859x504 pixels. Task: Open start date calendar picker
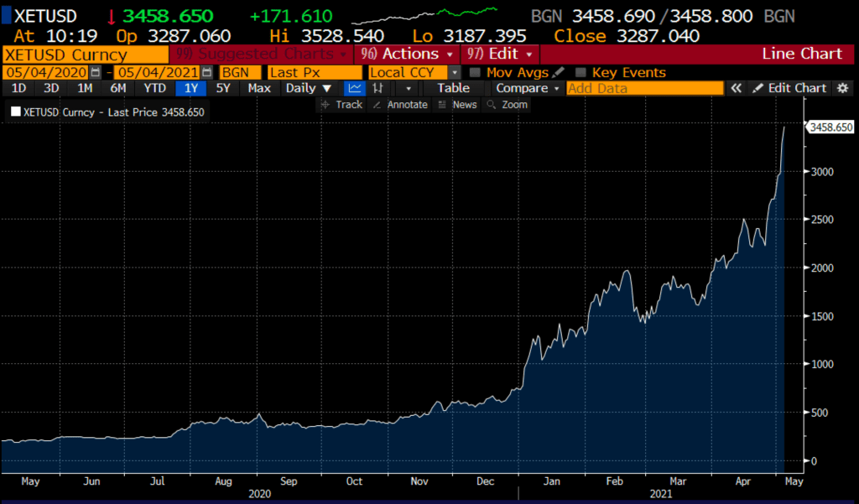95,73
